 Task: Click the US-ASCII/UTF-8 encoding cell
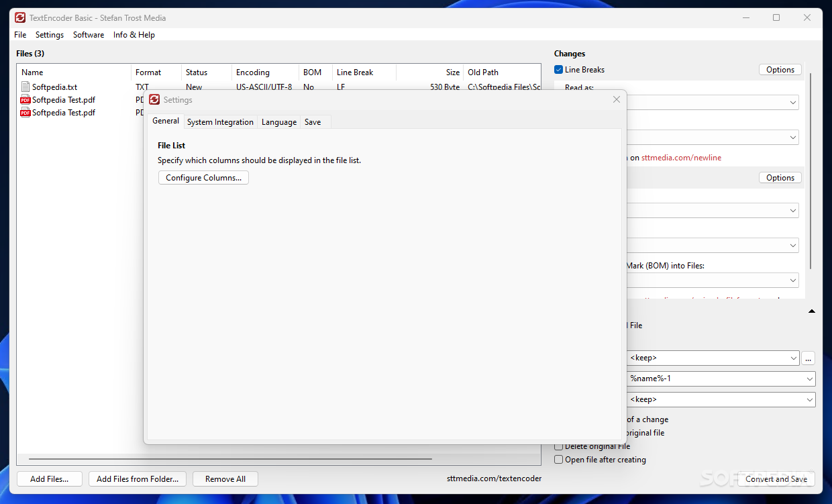(264, 87)
